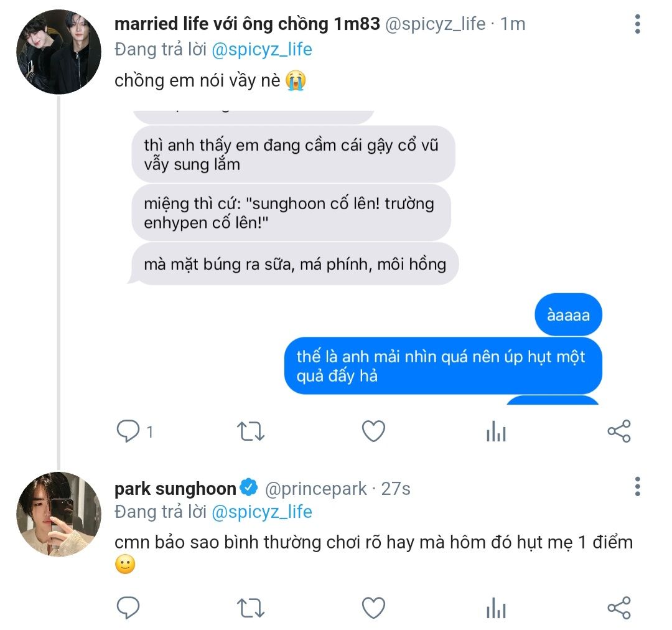Open more options for park sunghoon's tweet
Image resolution: width=672 pixels, height=630 pixels.
point(637,487)
